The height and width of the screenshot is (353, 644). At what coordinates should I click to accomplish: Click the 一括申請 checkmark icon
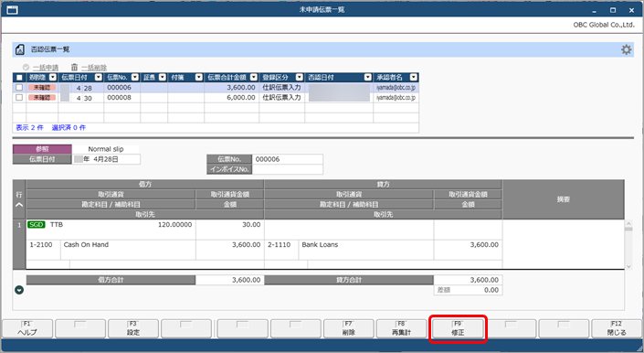[26, 67]
